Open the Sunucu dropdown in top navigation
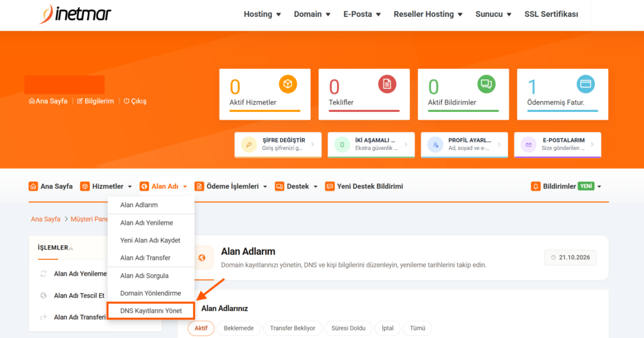 (493, 14)
